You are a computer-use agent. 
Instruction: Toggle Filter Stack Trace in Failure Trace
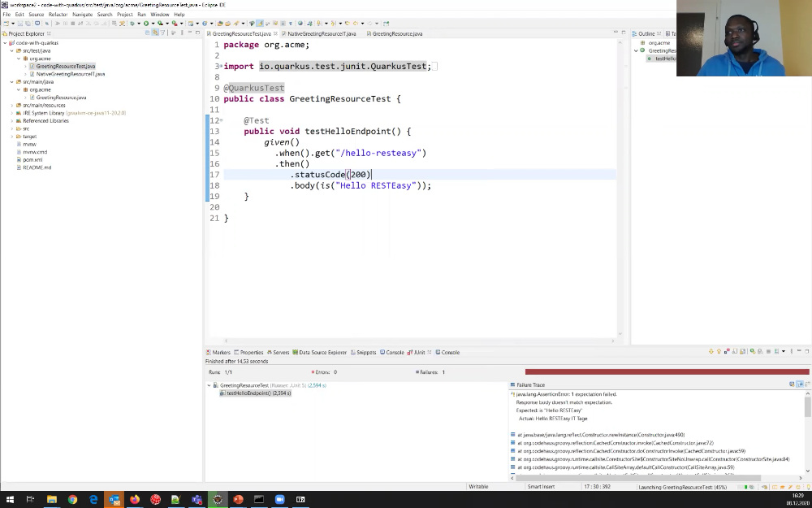coord(800,384)
